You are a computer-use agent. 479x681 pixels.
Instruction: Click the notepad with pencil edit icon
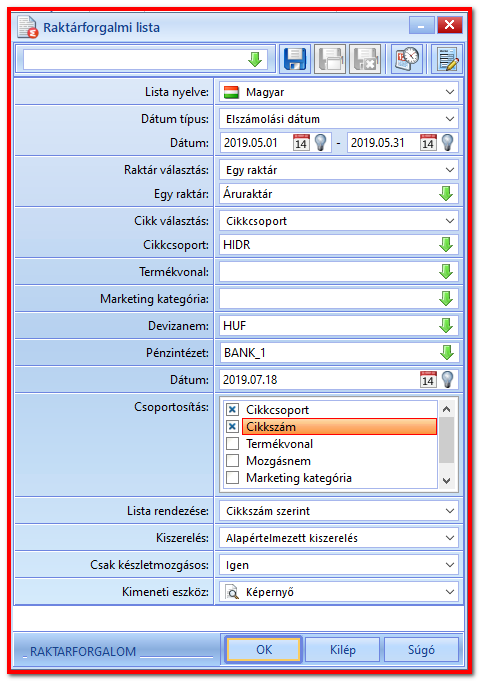click(x=447, y=59)
